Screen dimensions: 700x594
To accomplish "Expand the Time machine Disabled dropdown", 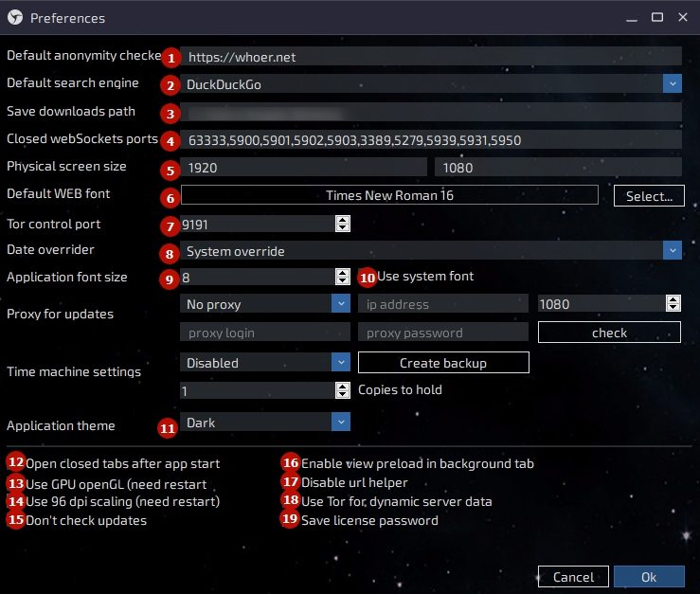I will click(341, 363).
